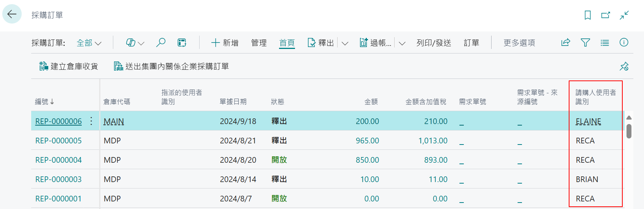
Task: Click the pin action bar icon
Action: tap(624, 66)
